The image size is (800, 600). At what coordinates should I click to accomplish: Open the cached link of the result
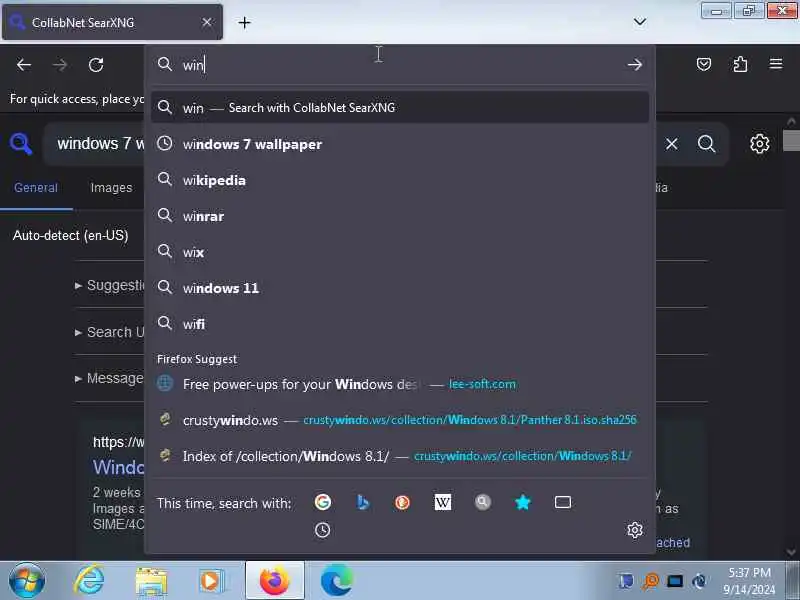click(x=672, y=543)
